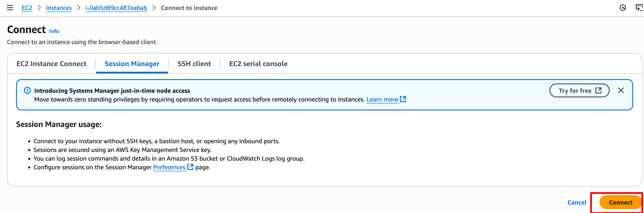Select the Session Manager tab
Image resolution: width=644 pixels, height=213 pixels.
tap(132, 64)
